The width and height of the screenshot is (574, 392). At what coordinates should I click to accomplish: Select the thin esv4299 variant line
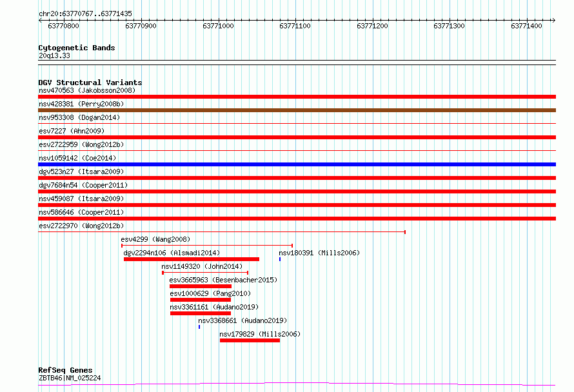click(x=207, y=245)
